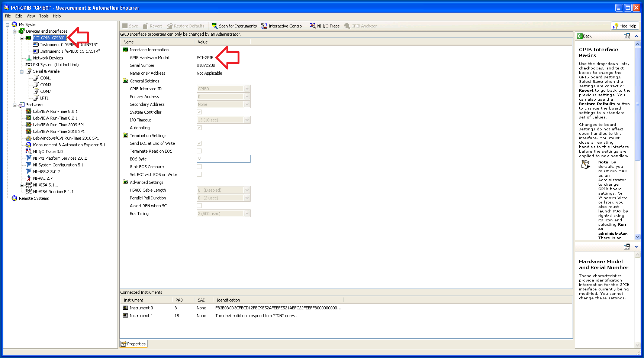Toggle the System Controller checkbox

click(199, 112)
